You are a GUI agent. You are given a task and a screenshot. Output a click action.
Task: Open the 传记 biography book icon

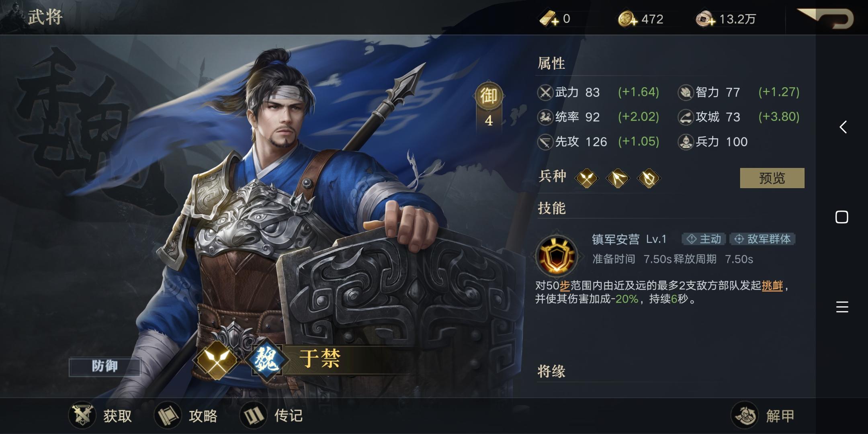coord(254,415)
